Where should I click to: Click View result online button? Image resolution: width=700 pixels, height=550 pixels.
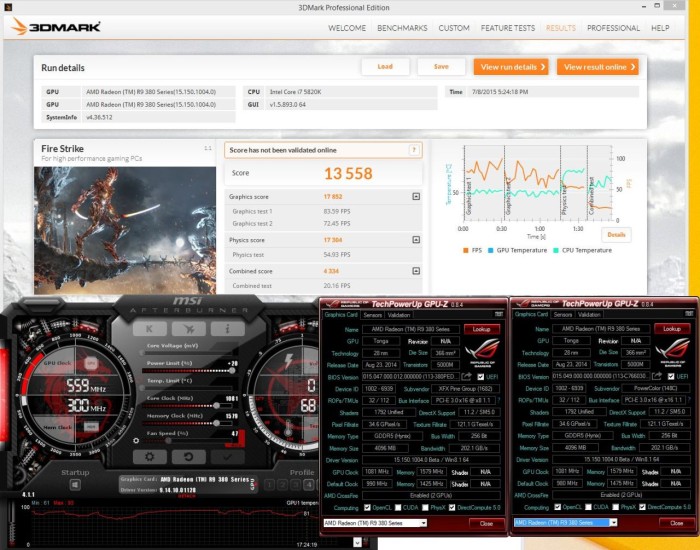598,67
